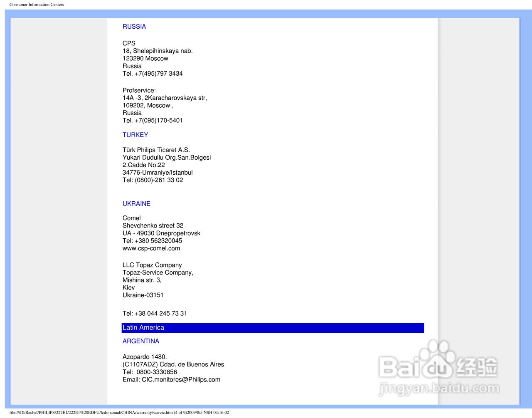532x418 pixels.
Task: Click the Tel: (0800)-261 33 02 line
Action: [153, 180]
